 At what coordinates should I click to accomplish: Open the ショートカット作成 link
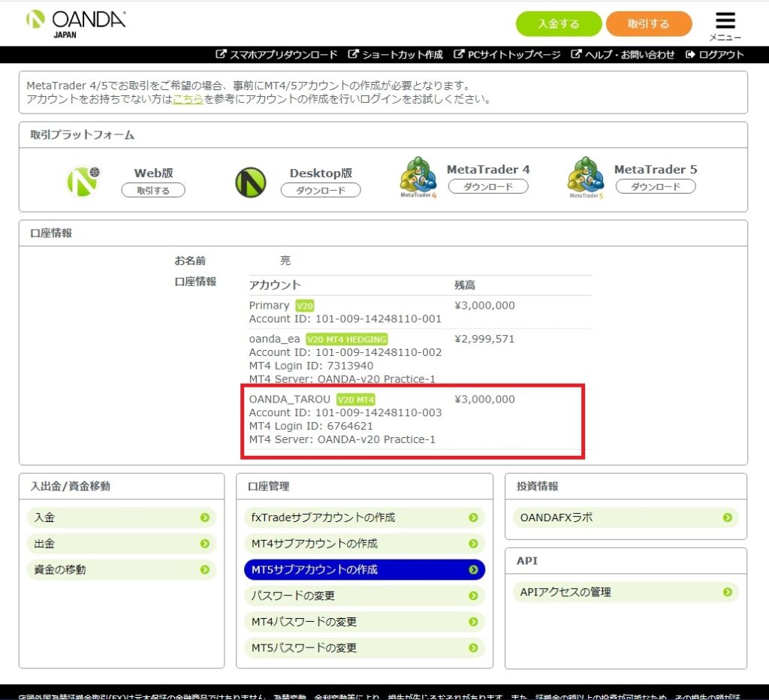[403, 54]
